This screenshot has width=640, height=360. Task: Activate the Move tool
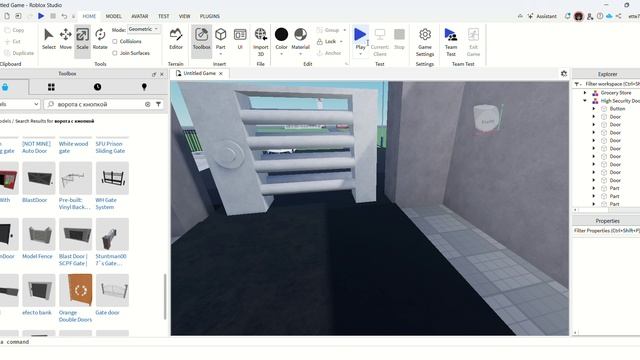click(x=65, y=39)
